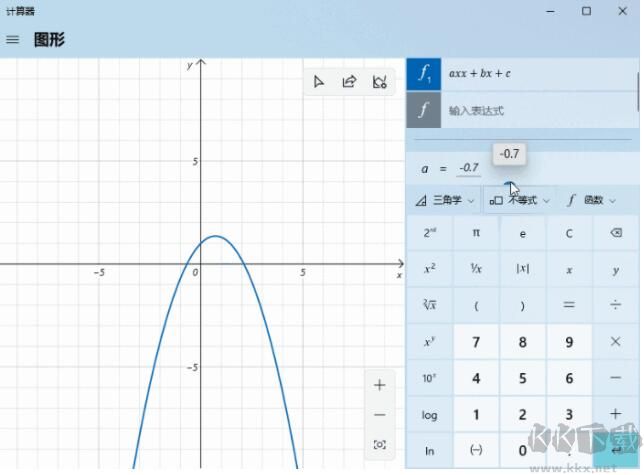The height and width of the screenshot is (475, 644).
Task: Insert the 10 to the x key
Action: click(x=430, y=378)
